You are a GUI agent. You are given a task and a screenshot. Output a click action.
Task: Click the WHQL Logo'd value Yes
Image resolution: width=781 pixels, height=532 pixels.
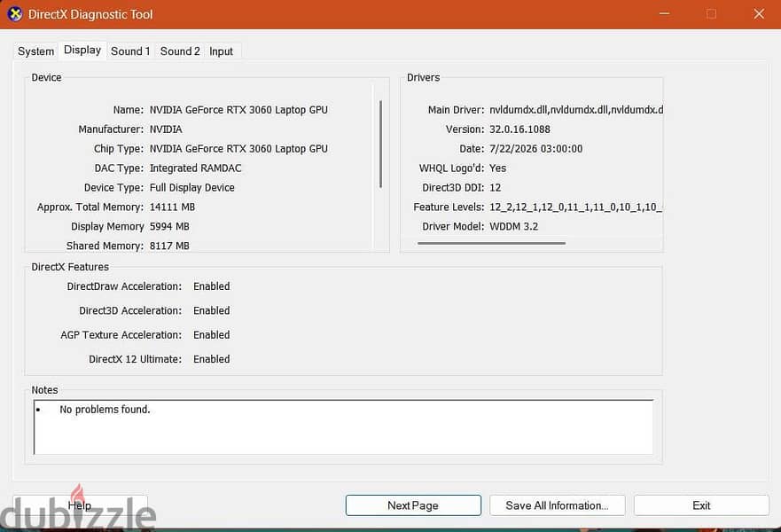point(497,168)
